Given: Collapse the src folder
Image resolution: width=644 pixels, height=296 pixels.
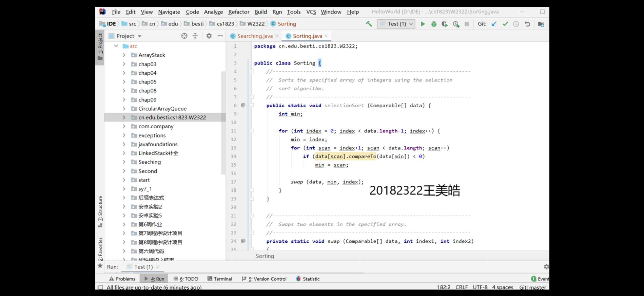Looking at the screenshot, I should 116,46.
